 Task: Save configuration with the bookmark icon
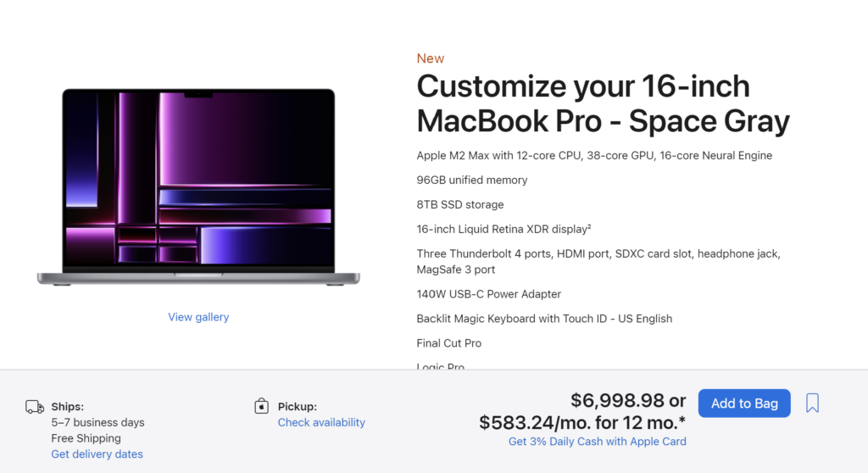(812, 403)
